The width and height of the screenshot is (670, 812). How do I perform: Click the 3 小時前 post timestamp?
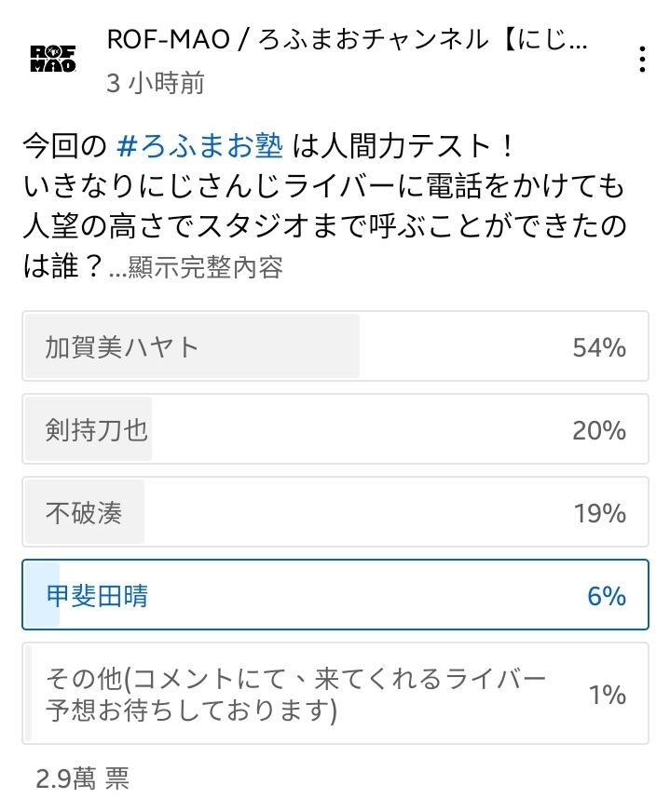(156, 83)
